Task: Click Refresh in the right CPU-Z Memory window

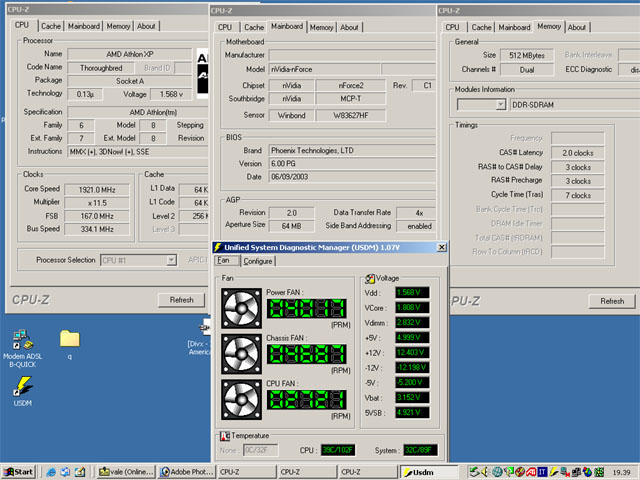Action: pos(612,301)
